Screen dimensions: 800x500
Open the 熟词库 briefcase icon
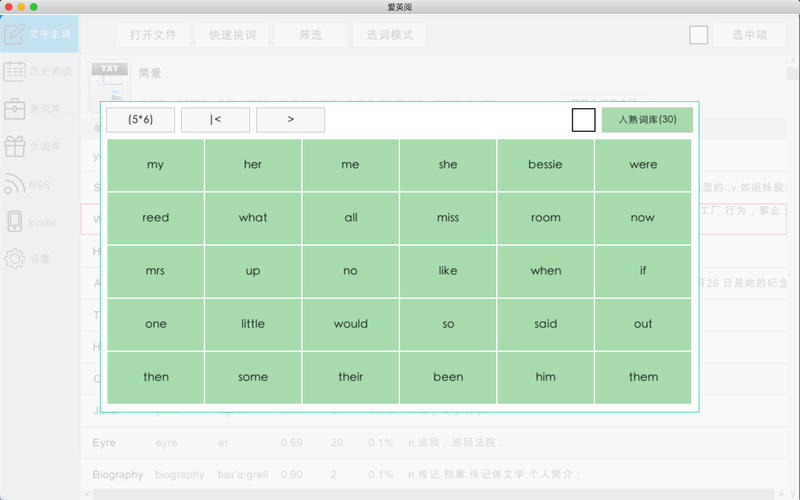point(15,108)
